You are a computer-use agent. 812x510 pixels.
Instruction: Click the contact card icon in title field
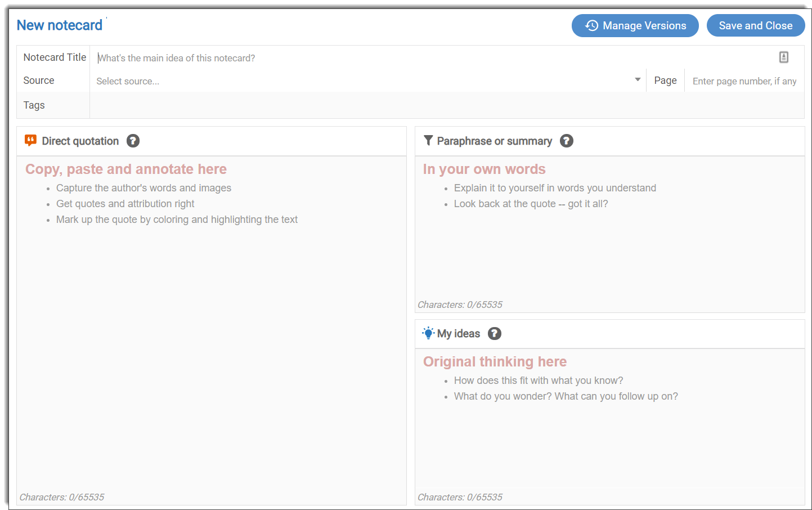point(783,57)
